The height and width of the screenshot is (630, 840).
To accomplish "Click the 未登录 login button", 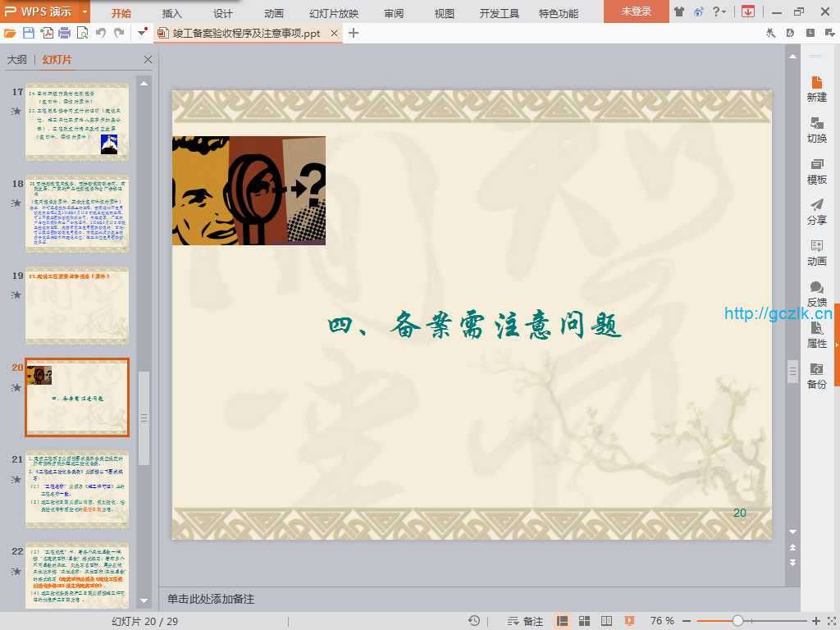I will 636,11.
